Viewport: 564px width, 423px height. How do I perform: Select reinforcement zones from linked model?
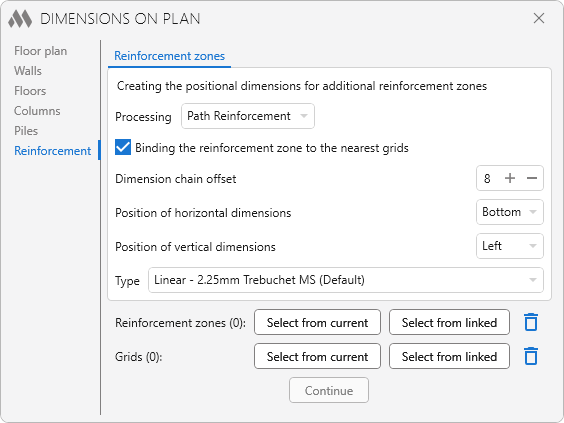click(449, 322)
